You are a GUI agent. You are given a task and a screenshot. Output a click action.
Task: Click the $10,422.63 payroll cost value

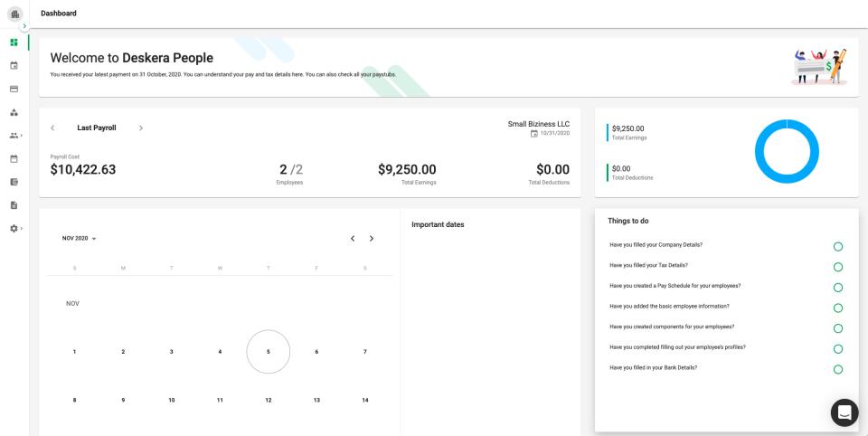83,169
